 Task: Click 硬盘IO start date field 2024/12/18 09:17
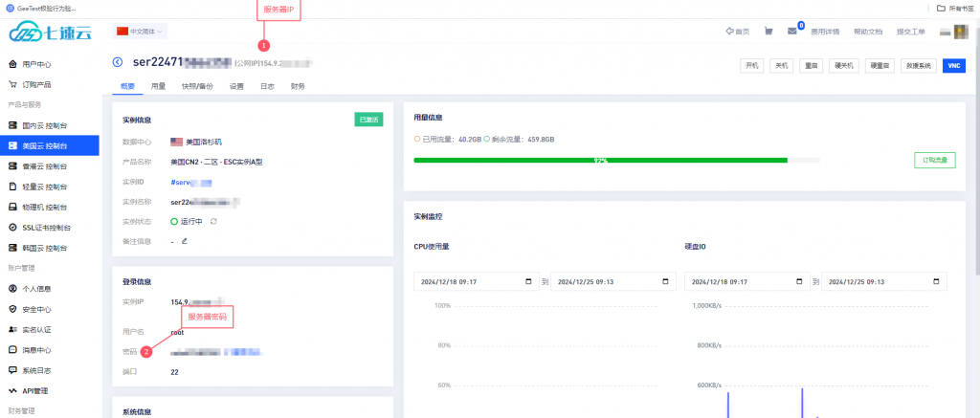[746, 281]
